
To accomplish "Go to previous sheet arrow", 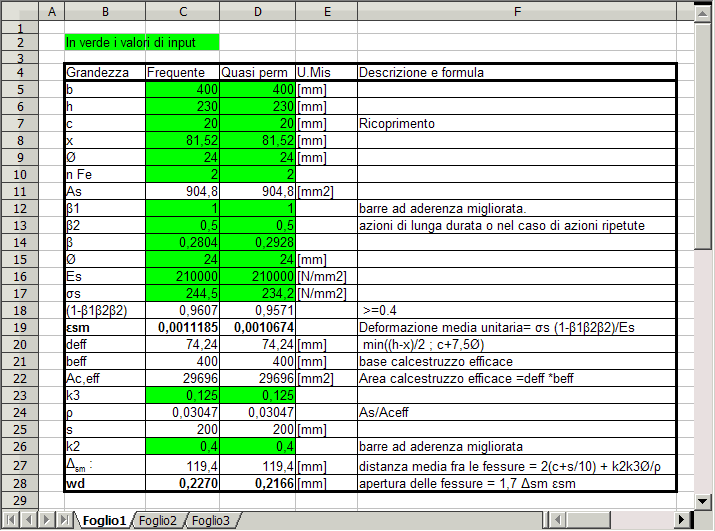I will [x=29, y=520].
